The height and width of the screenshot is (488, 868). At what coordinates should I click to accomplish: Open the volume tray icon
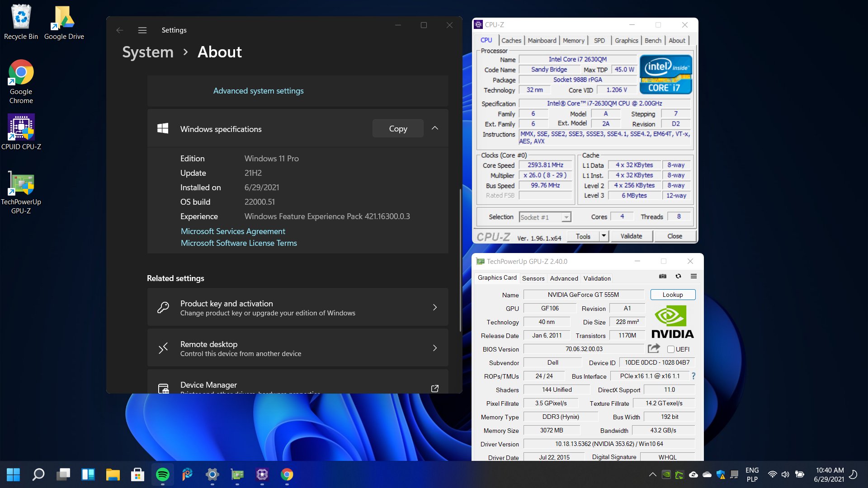pos(785,474)
